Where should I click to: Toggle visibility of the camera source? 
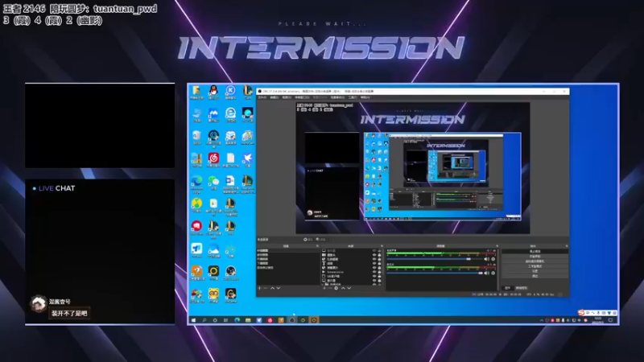(374, 255)
